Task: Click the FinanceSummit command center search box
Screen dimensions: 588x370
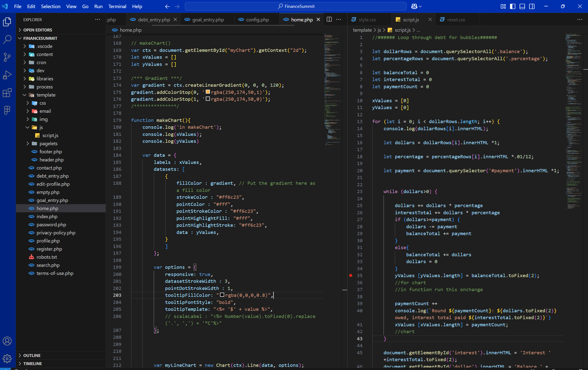Action: [296, 6]
